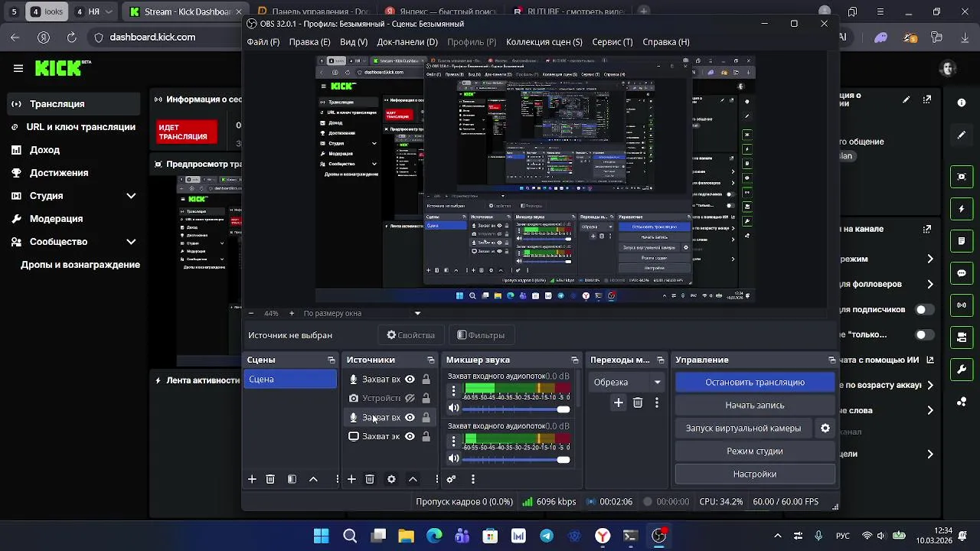Open scene filters icon in Сцены toolbar
Screen dimensions: 980x551
[292, 479]
